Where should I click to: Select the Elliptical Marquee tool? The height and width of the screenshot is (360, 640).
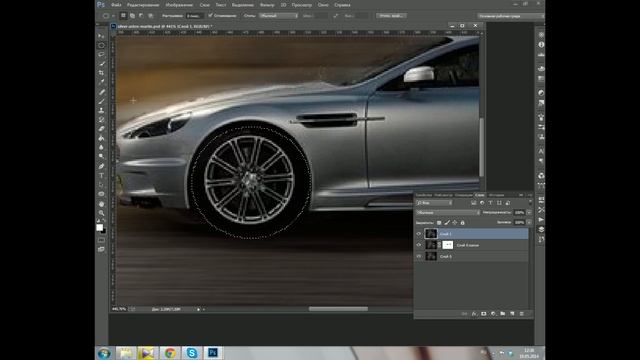(101, 45)
